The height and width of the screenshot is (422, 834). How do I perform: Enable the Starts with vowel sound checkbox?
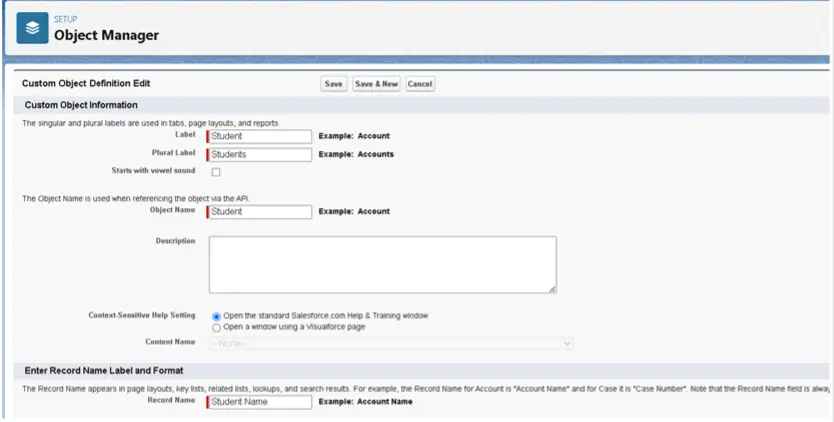point(216,172)
